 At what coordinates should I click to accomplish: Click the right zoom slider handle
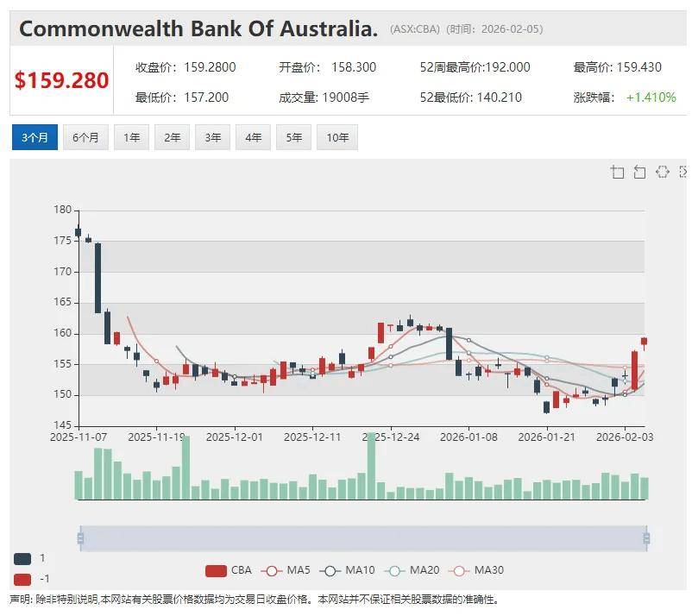point(646,539)
